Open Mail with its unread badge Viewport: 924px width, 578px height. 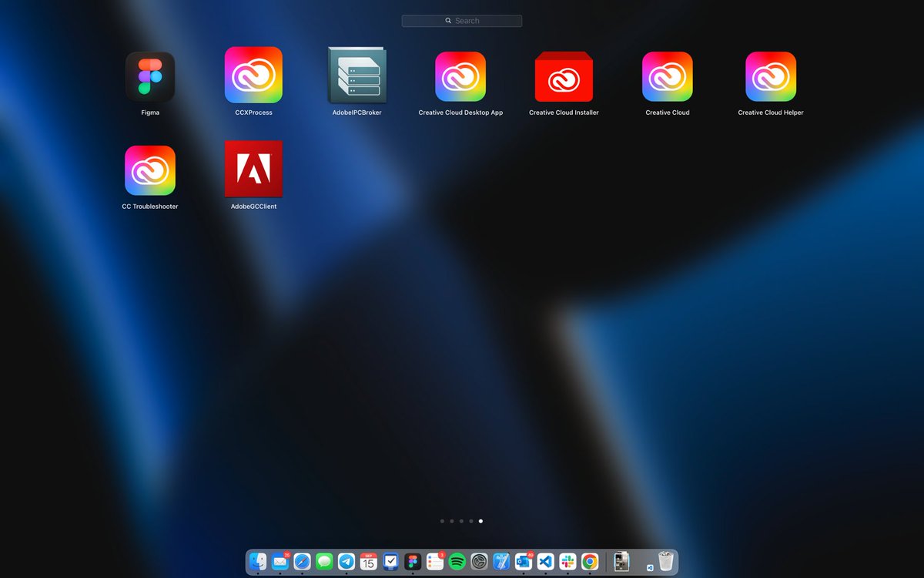pyautogui.click(x=279, y=562)
